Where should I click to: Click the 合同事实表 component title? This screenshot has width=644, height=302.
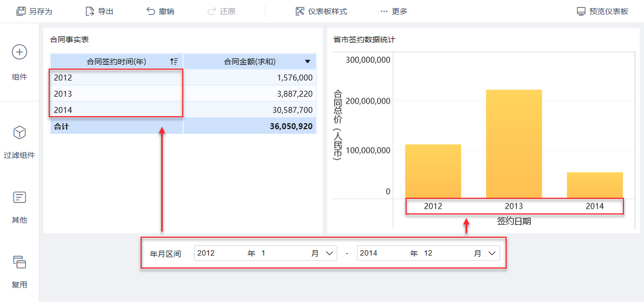(69, 39)
